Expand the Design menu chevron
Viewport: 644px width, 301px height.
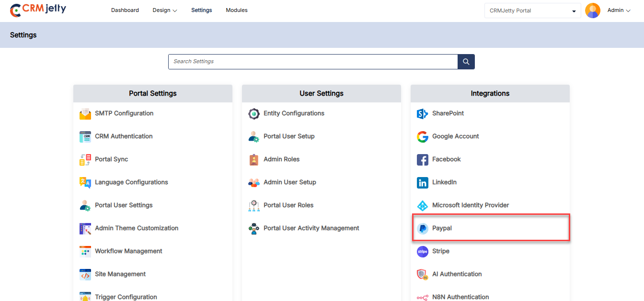175,11
